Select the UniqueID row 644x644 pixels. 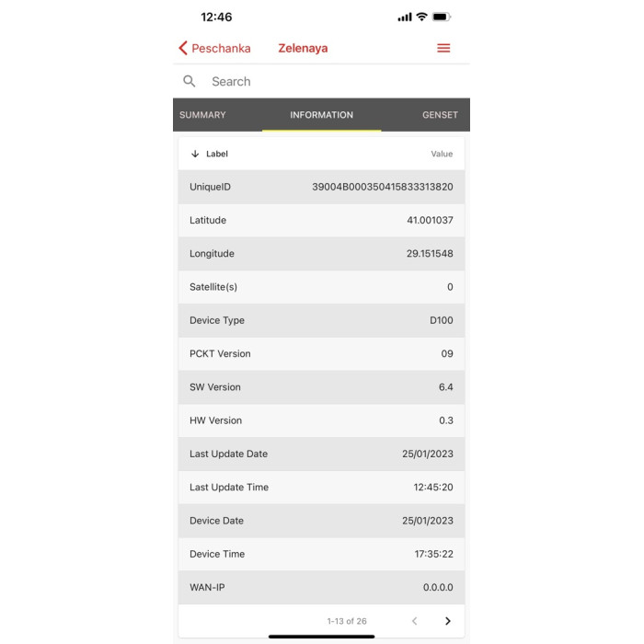pos(321,187)
